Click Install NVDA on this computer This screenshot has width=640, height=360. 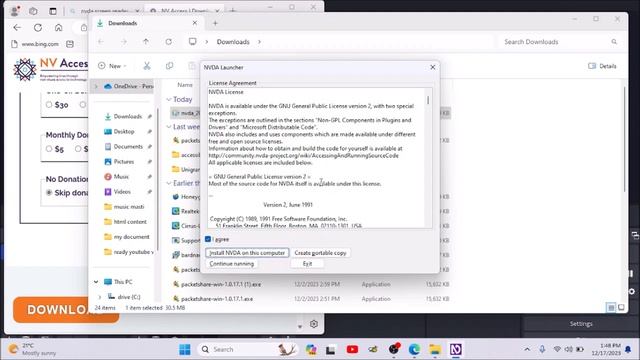pyautogui.click(x=247, y=253)
